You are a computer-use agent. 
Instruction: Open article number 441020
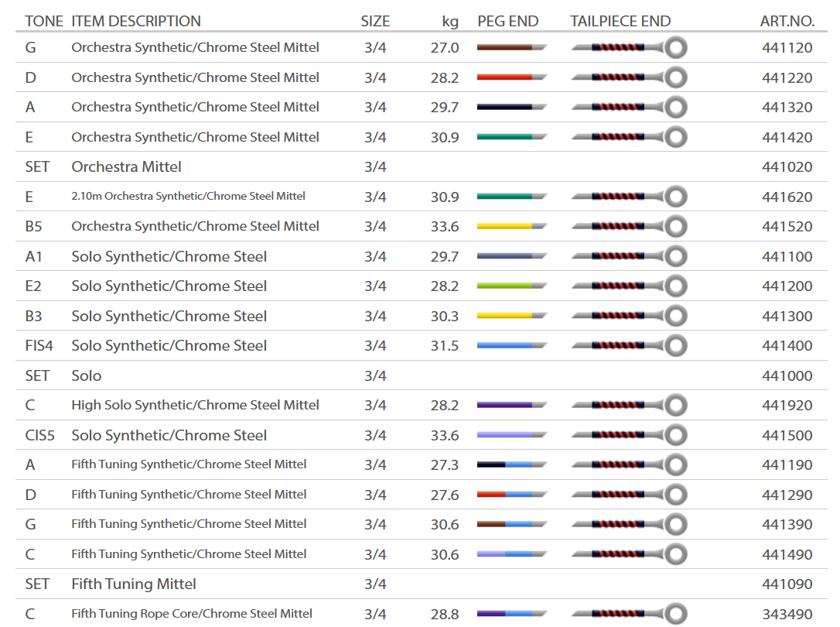tap(787, 167)
